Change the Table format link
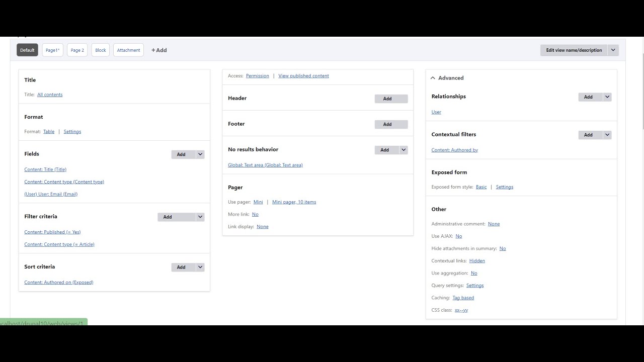 49,132
